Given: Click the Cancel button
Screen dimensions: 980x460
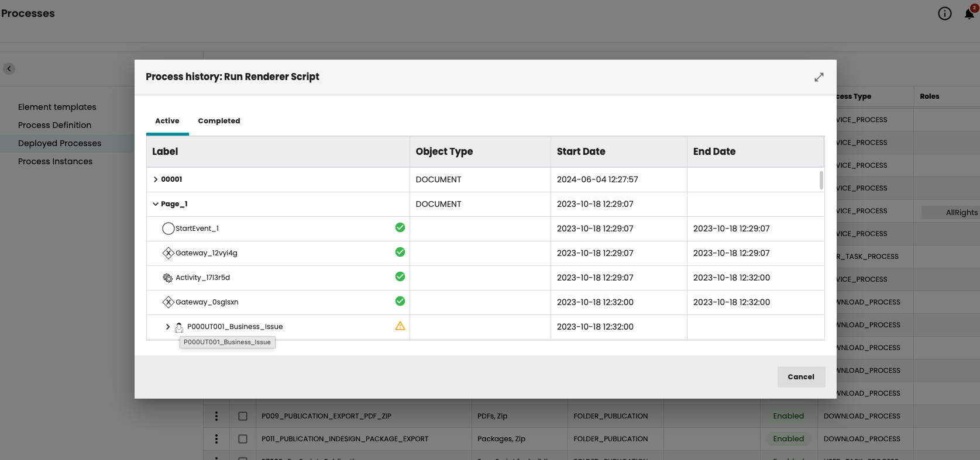Looking at the screenshot, I should click(x=801, y=377).
